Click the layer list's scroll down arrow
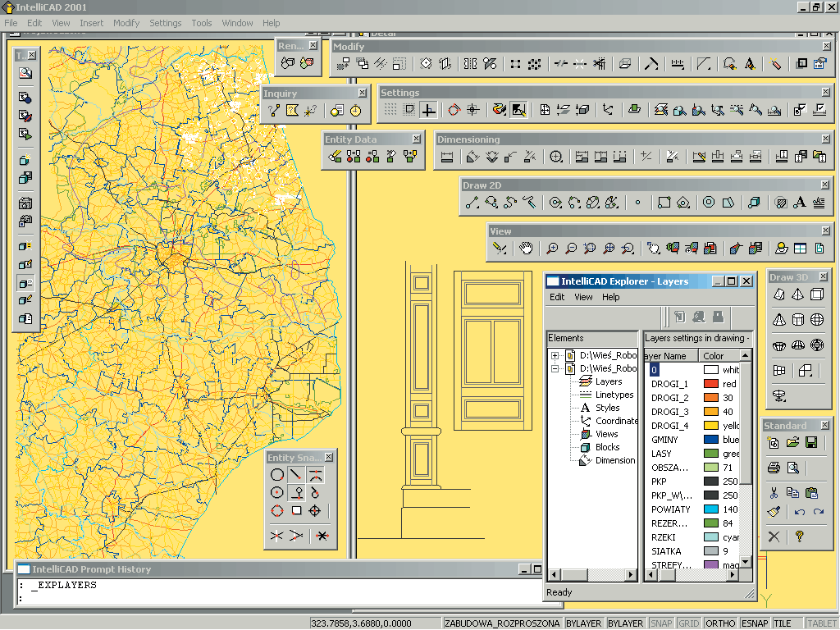 click(x=746, y=560)
